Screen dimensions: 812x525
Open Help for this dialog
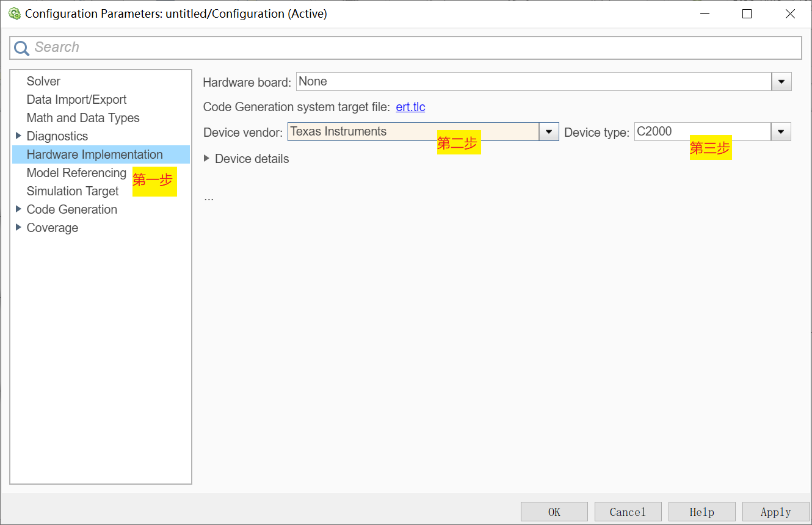click(x=702, y=512)
